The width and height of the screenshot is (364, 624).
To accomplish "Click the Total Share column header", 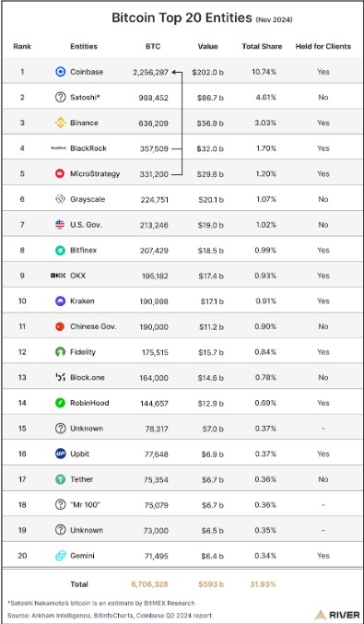I will (262, 47).
